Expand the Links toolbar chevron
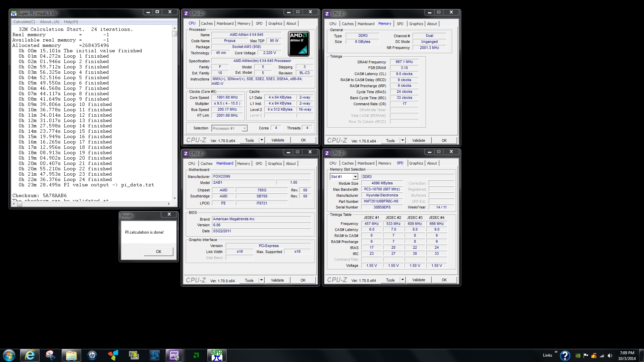The height and width of the screenshot is (362, 644). tap(556, 352)
